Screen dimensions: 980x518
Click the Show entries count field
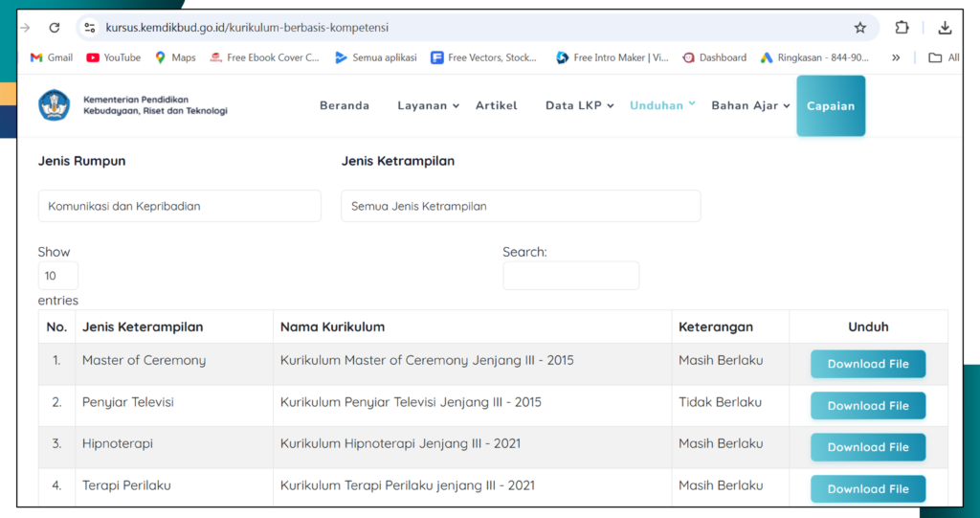[57, 276]
